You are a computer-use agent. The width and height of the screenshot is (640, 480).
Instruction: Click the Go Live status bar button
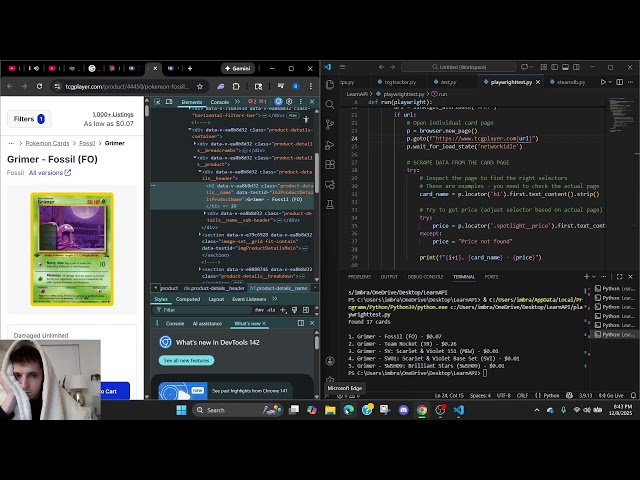click(x=611, y=395)
